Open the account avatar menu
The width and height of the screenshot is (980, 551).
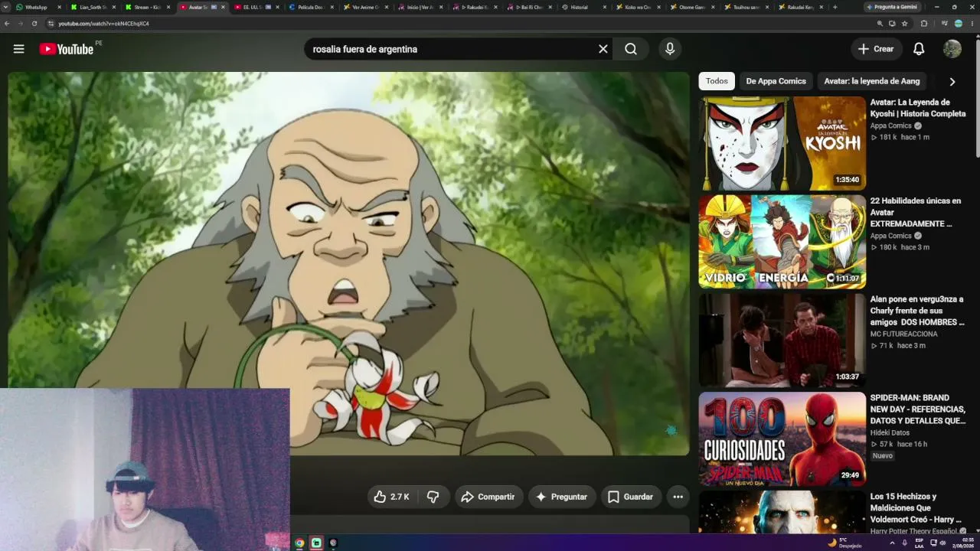952,49
